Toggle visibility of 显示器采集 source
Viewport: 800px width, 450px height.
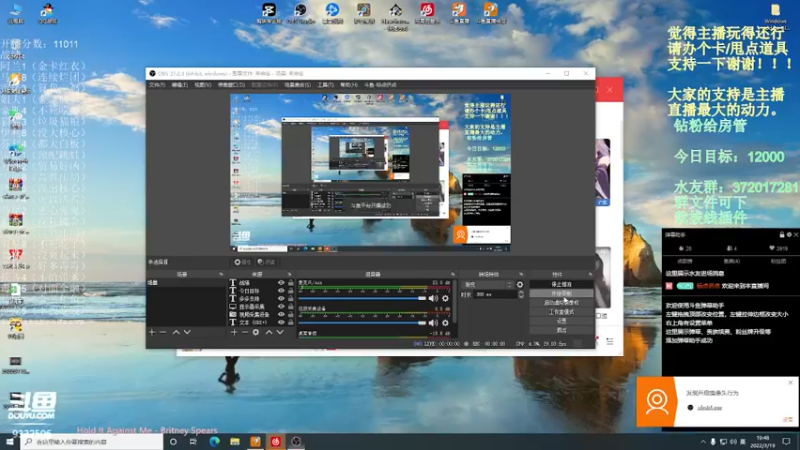coord(281,306)
